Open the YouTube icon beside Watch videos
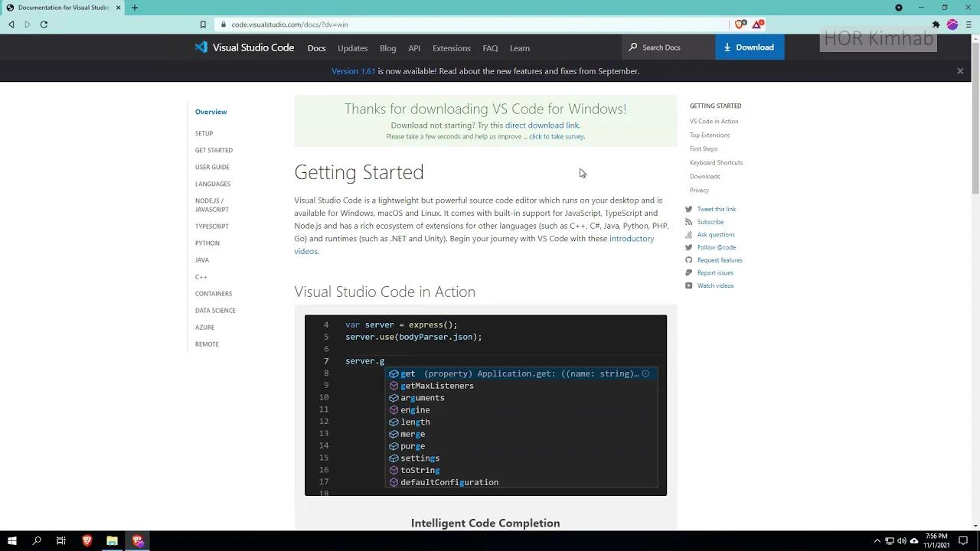 [x=688, y=285]
